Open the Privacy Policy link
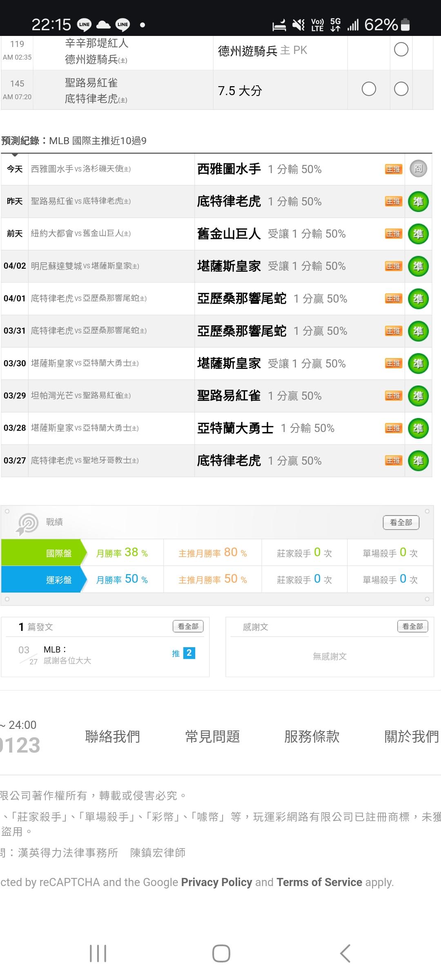Viewport: 441px width, 980px height. (x=216, y=882)
